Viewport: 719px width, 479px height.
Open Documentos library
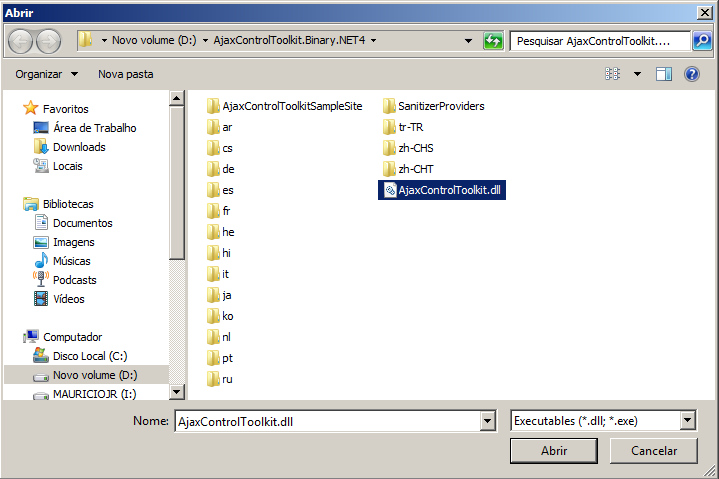tap(73, 223)
